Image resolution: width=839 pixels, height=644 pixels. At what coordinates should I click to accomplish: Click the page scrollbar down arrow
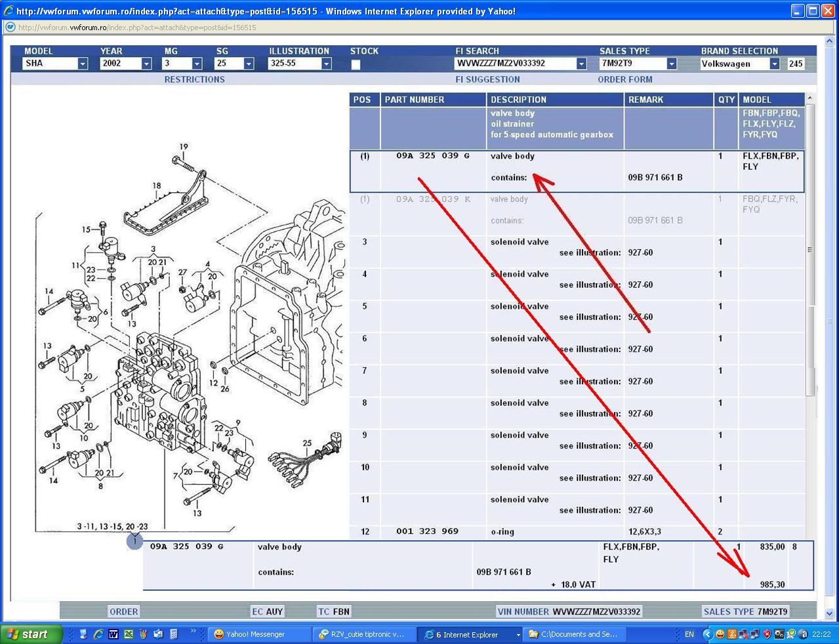830,614
